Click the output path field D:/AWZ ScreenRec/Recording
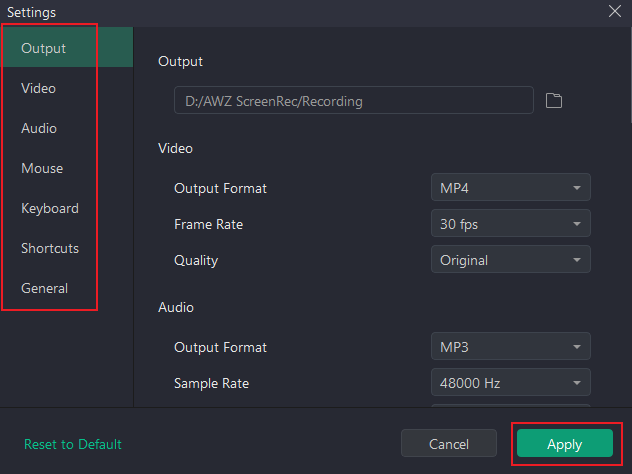The height and width of the screenshot is (474, 632). click(x=353, y=101)
